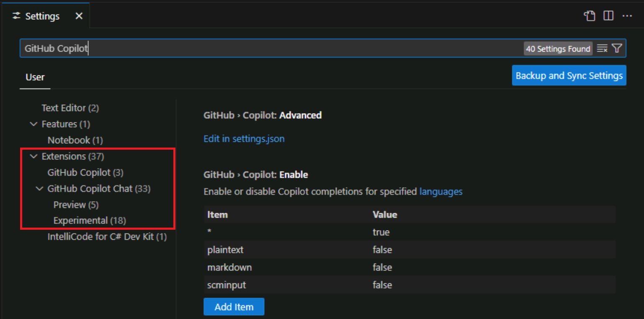Follow the languages link
The image size is (644, 319).
(441, 192)
